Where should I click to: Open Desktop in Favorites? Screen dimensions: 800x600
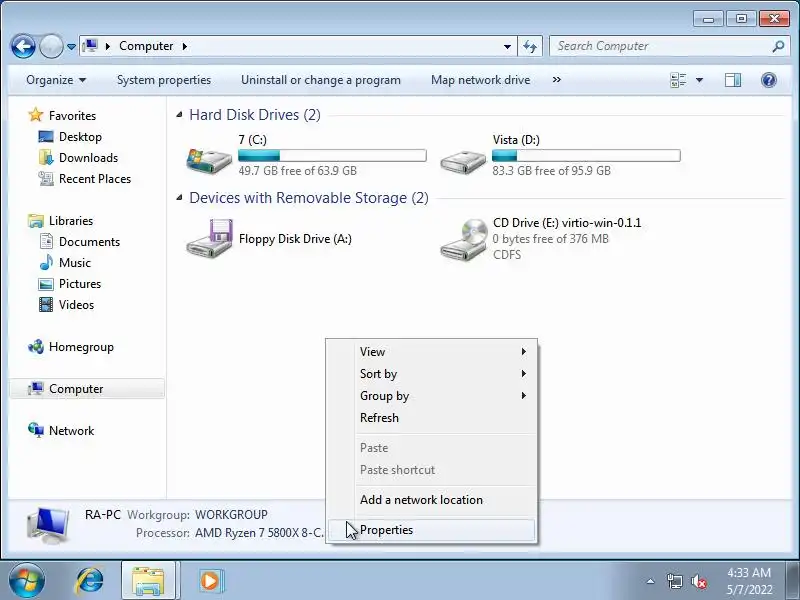point(80,137)
